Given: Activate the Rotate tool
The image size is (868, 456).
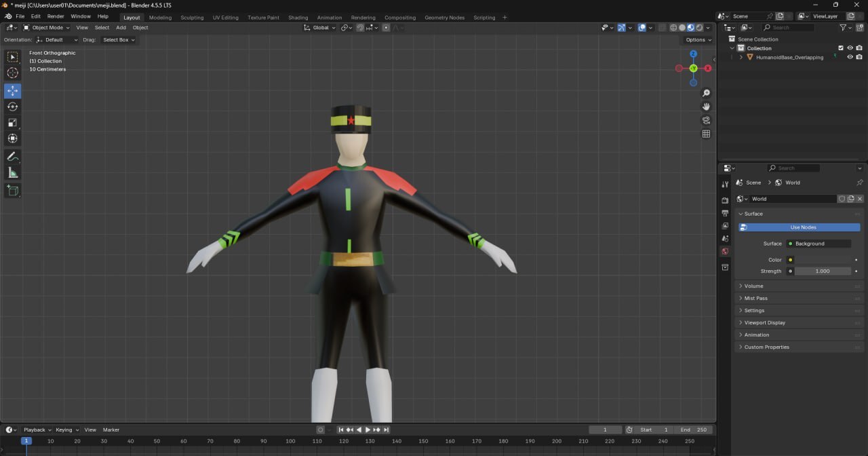Looking at the screenshot, I should pyautogui.click(x=13, y=107).
